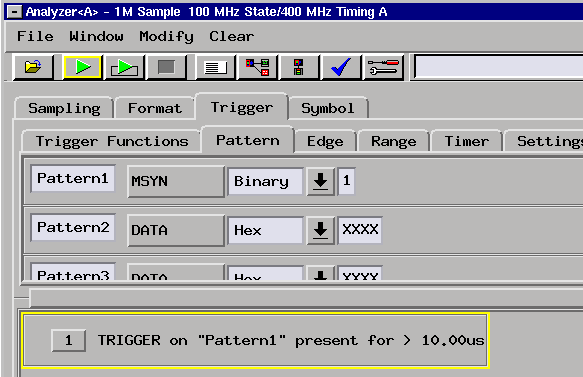
Task: Open file via folder toolbar icon
Action: (x=33, y=67)
